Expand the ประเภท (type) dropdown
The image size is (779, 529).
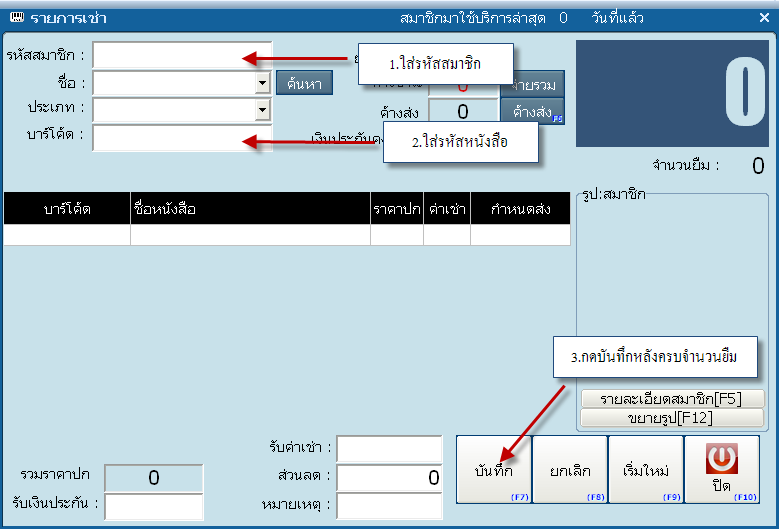coord(262,109)
